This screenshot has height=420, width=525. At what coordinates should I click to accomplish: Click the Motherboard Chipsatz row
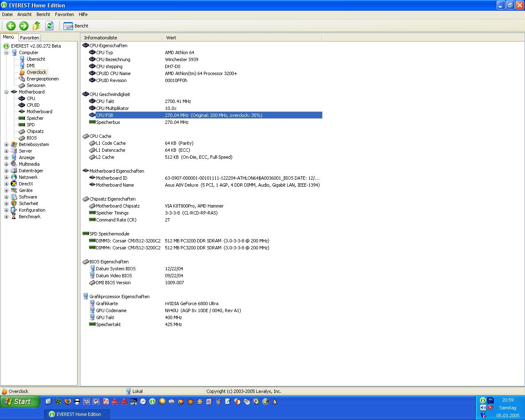pos(205,206)
